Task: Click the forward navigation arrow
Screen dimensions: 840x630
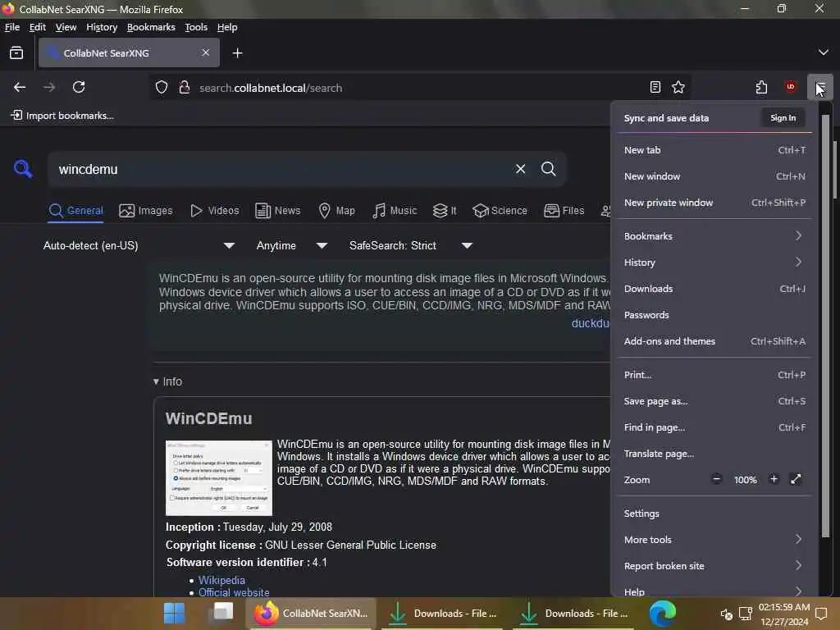Action: 49,87
